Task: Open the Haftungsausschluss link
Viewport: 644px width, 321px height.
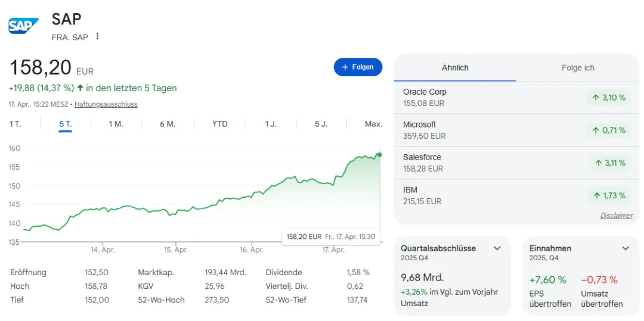Action: point(106,104)
